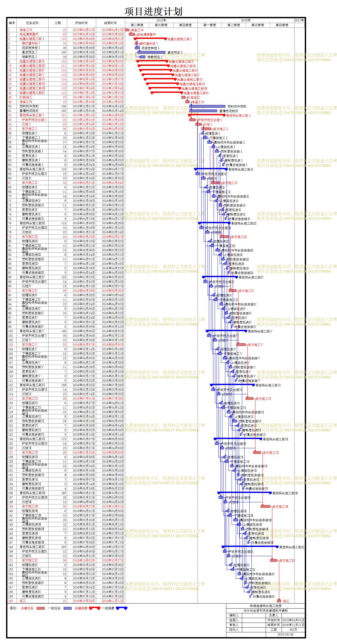Select 高桩码头施工段Ⅰ task name in table
Viewport: 337px width, 644px height.
coord(32,115)
